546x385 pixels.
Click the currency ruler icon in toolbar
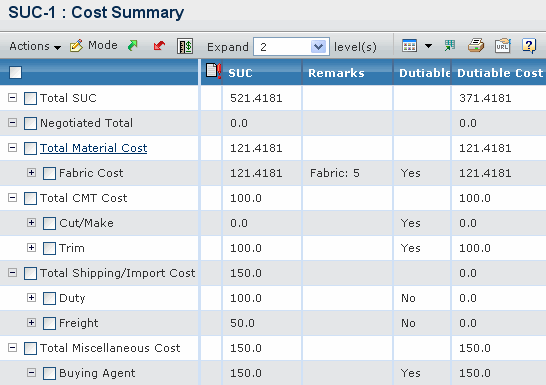coord(185,46)
